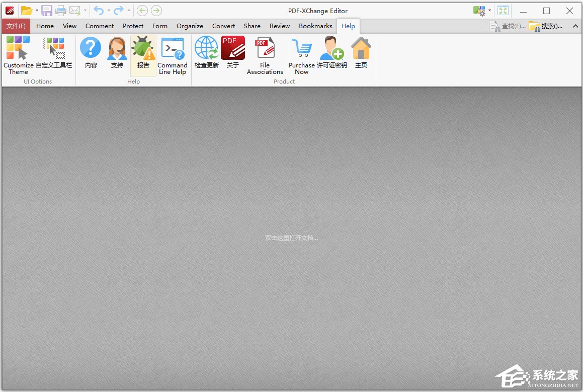Expand the undo history dropdown arrow
This screenshot has height=392, width=583.
(x=109, y=11)
